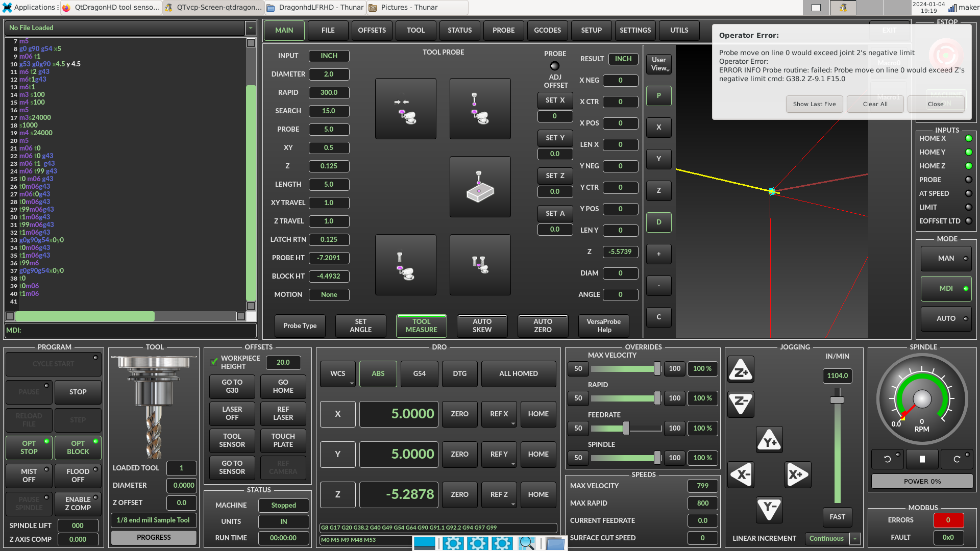Switch preview to Z view
This screenshot has width=980, height=551.
[658, 191]
